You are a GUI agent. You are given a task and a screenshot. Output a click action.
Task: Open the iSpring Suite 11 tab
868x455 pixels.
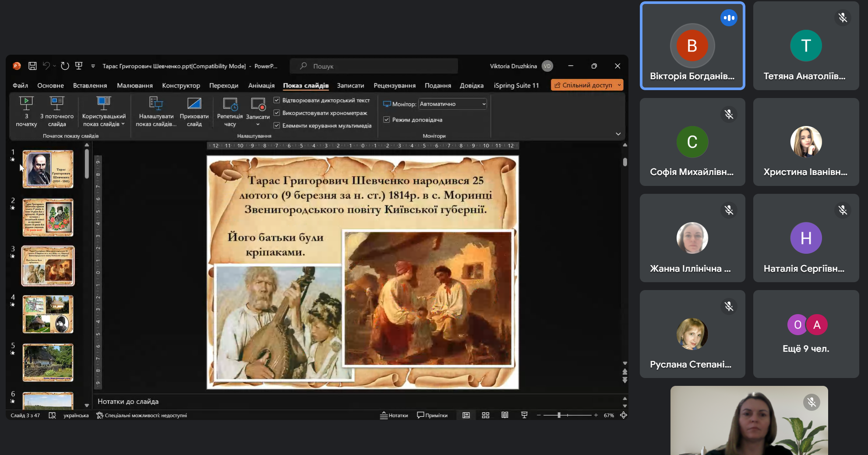pyautogui.click(x=516, y=85)
